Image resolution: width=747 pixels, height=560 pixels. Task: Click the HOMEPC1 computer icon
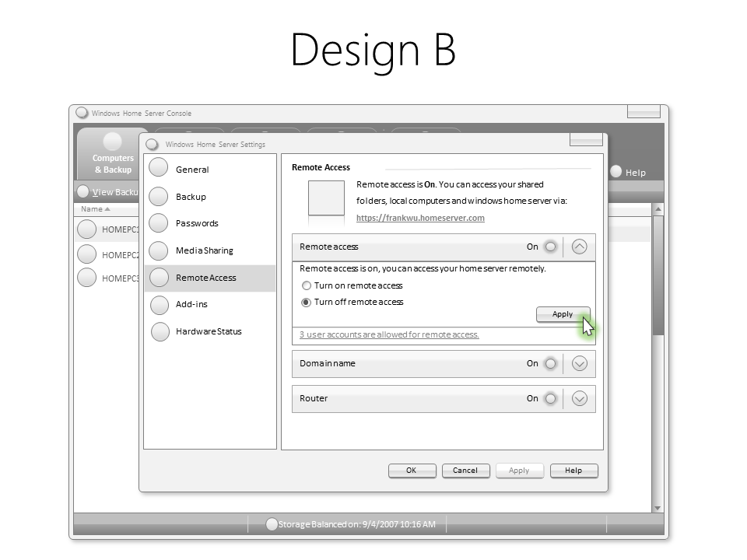click(x=86, y=229)
